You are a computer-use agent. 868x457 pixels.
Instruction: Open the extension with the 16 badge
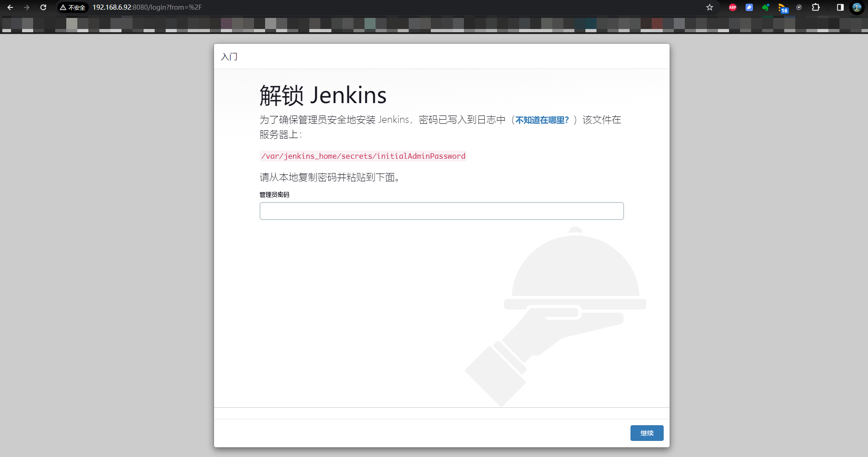(x=783, y=8)
